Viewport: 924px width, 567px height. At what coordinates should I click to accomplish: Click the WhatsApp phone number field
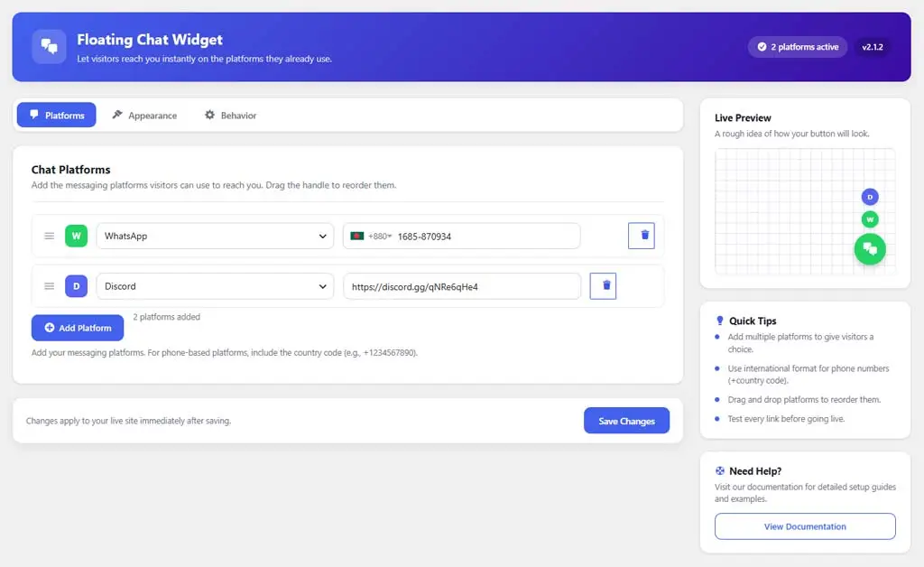[x=461, y=236]
